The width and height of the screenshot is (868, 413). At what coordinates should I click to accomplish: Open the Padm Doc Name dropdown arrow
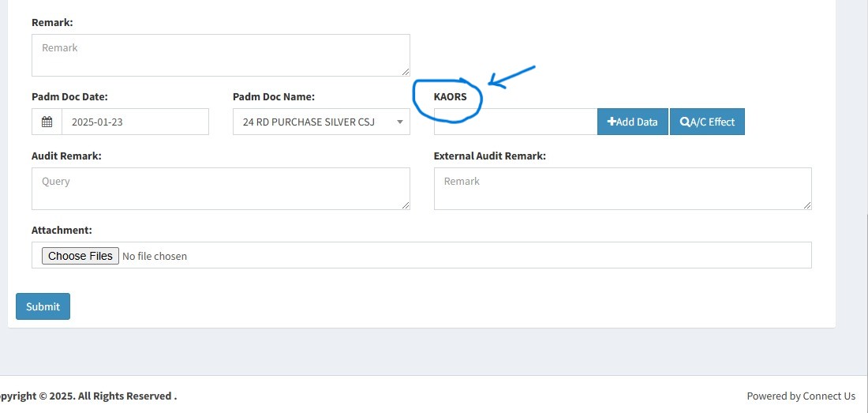coord(400,122)
